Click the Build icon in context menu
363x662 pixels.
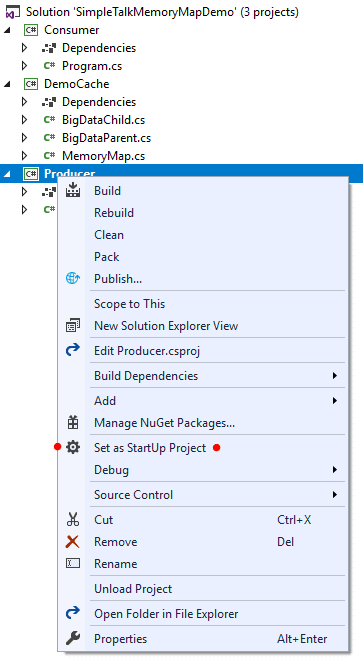point(73,190)
